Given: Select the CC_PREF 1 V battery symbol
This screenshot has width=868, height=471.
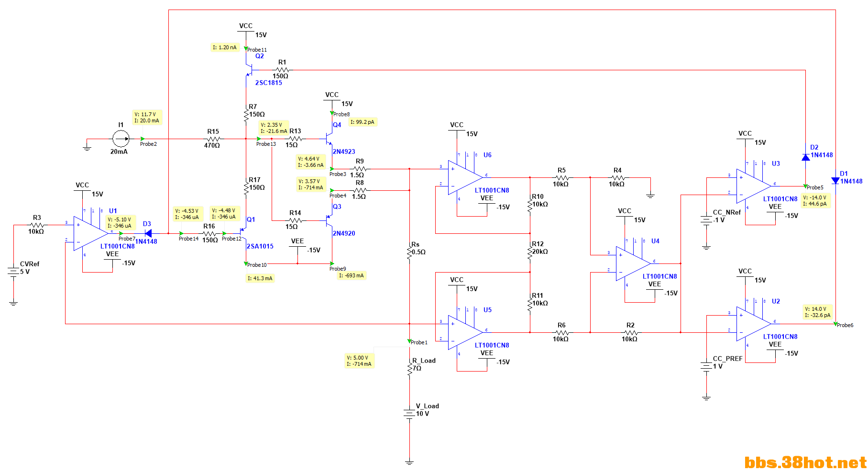Looking at the screenshot, I should 706,367.
